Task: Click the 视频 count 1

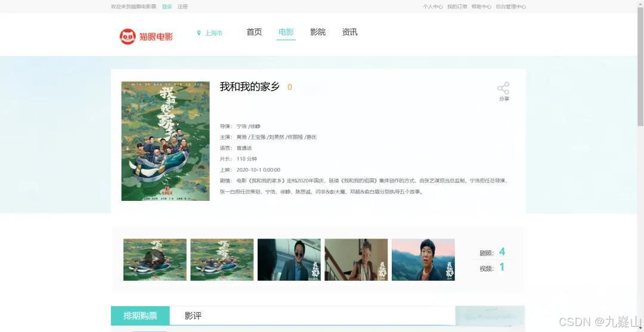Action: coord(502,268)
